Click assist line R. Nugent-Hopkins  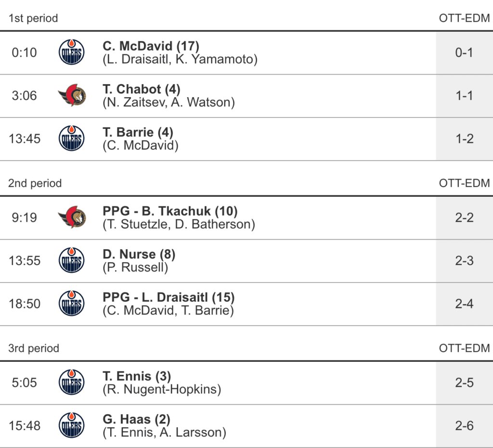tap(162, 389)
